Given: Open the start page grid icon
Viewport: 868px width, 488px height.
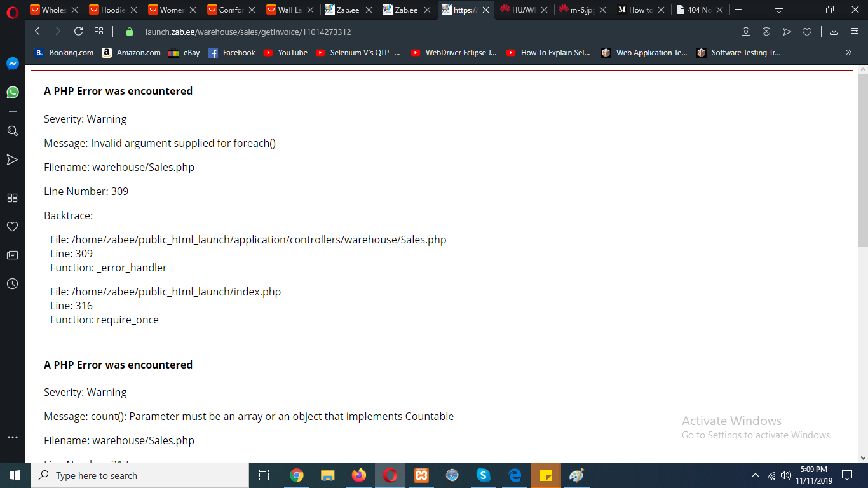Looking at the screenshot, I should 98,31.
